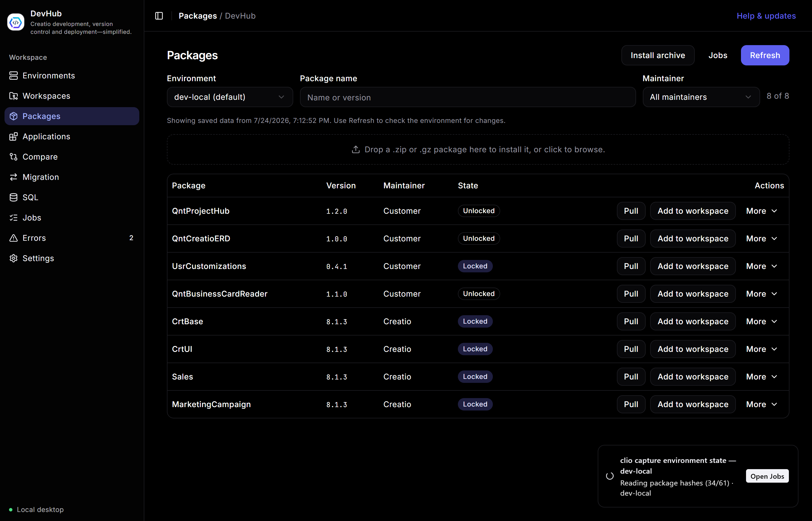Expand More menu for CrtUI
Screen dimensions: 812x521
point(762,349)
